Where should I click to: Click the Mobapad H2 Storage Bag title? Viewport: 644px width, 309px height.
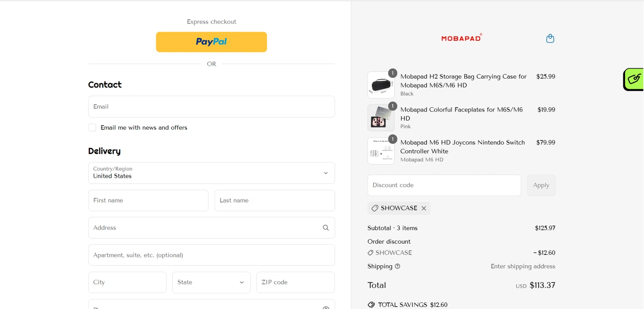click(x=464, y=81)
